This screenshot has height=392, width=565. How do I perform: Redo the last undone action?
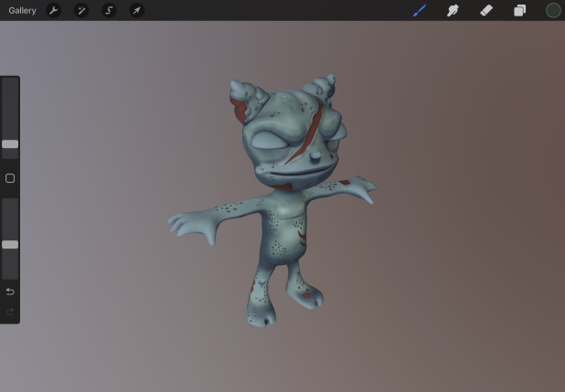coord(10,312)
